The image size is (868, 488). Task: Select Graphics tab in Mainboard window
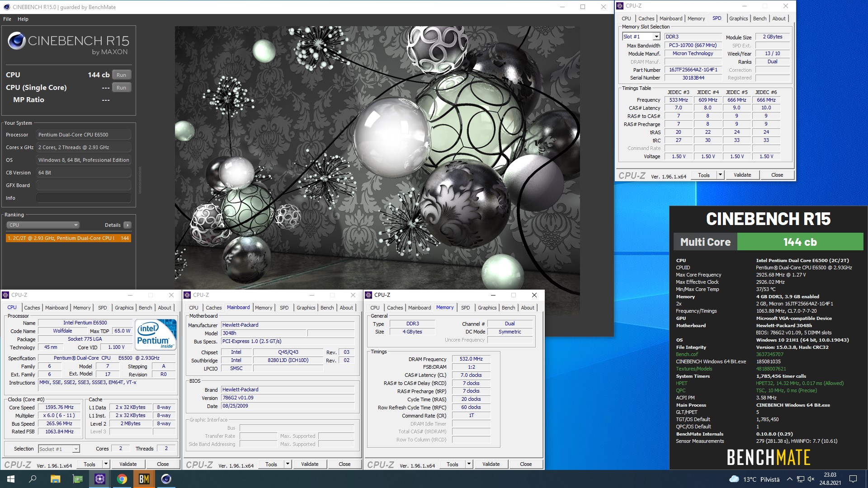[306, 308]
